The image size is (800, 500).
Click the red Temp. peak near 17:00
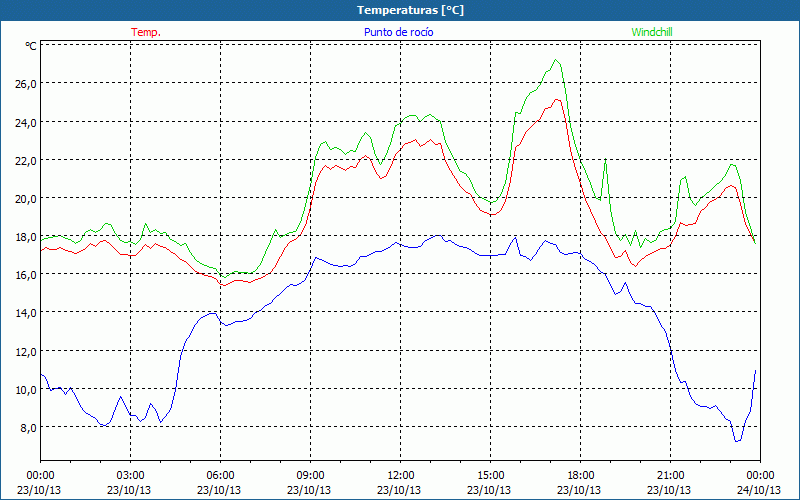pyautogui.click(x=557, y=99)
